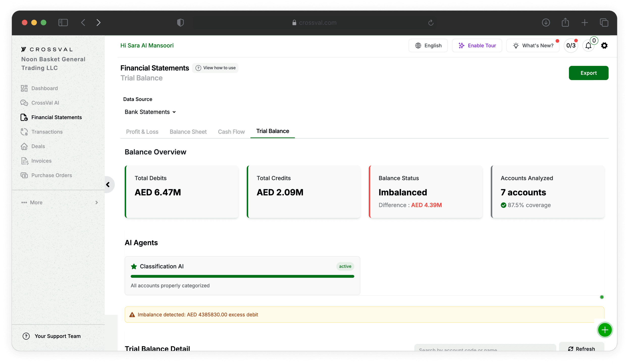Click the Hi Sara Al Mansoori greeting
This screenshot has height=364, width=629.
coord(147,46)
